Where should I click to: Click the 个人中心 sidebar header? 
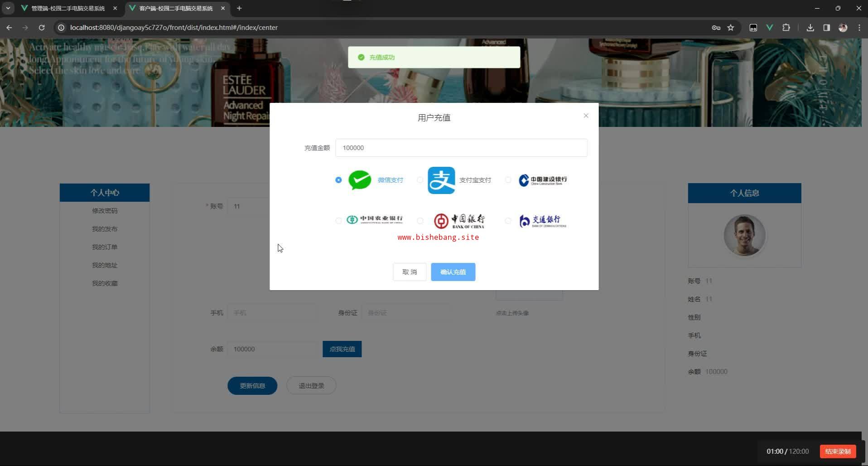pos(105,193)
